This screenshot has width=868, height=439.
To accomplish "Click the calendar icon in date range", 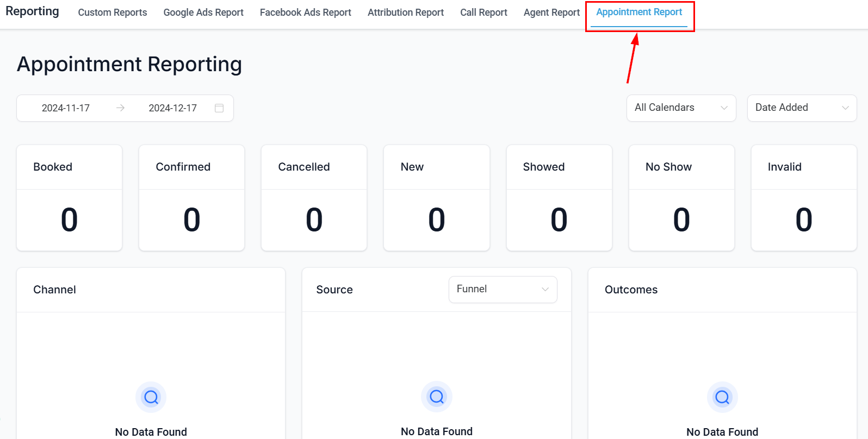I will pos(219,108).
